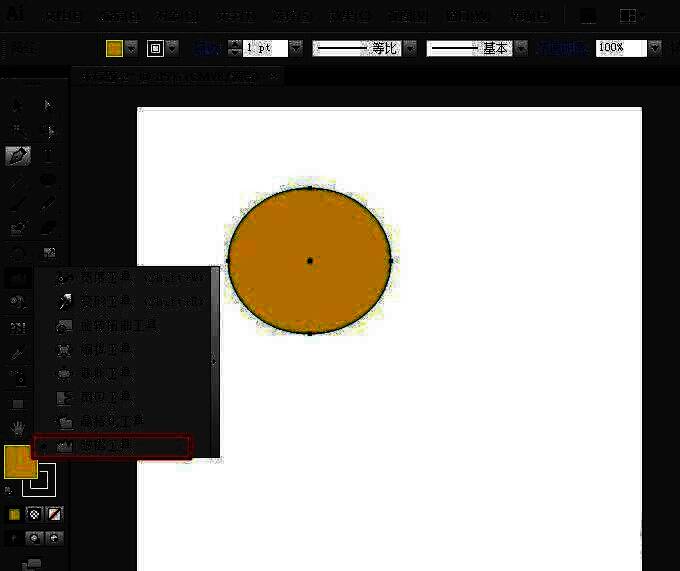Tear off the tool flyout using its right-edge bar
The height and width of the screenshot is (571, 680).
(215, 362)
